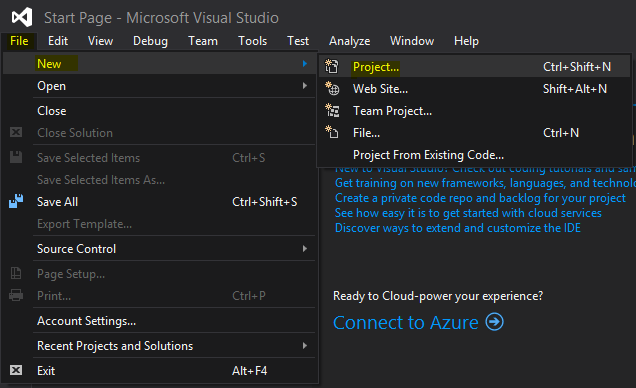Open 'Create a private code repo' link
This screenshot has width=636, height=388.
pos(480,198)
